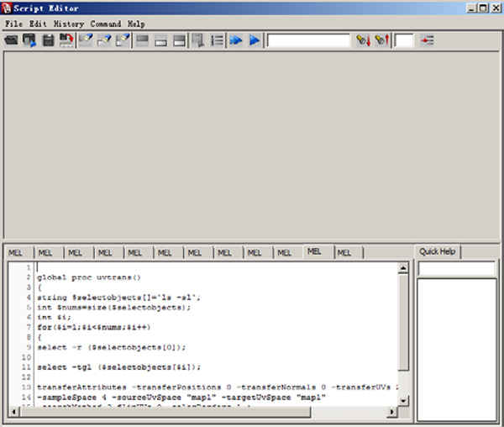This screenshot has height=427, width=504.
Task: Open the Help menu
Action: 136,24
